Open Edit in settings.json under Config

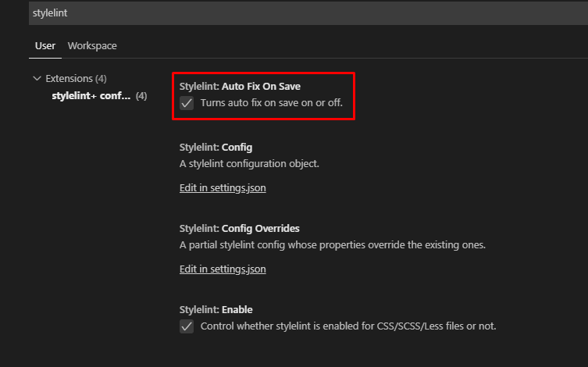pyautogui.click(x=223, y=188)
